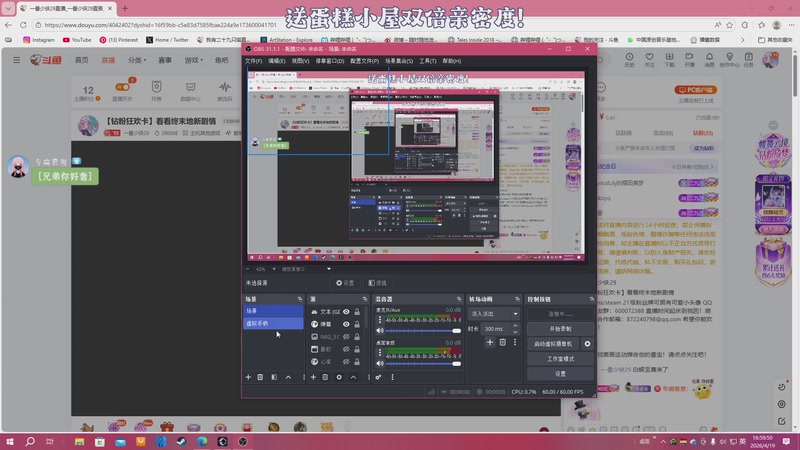Adjust the 麦克风/Aux volume slider
800x450 pixels.
pyautogui.click(x=423, y=331)
